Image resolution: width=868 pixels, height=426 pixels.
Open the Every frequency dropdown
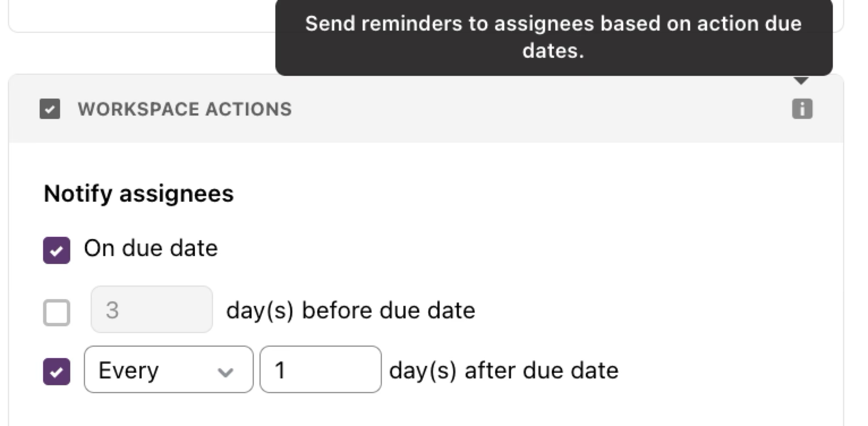(x=169, y=369)
